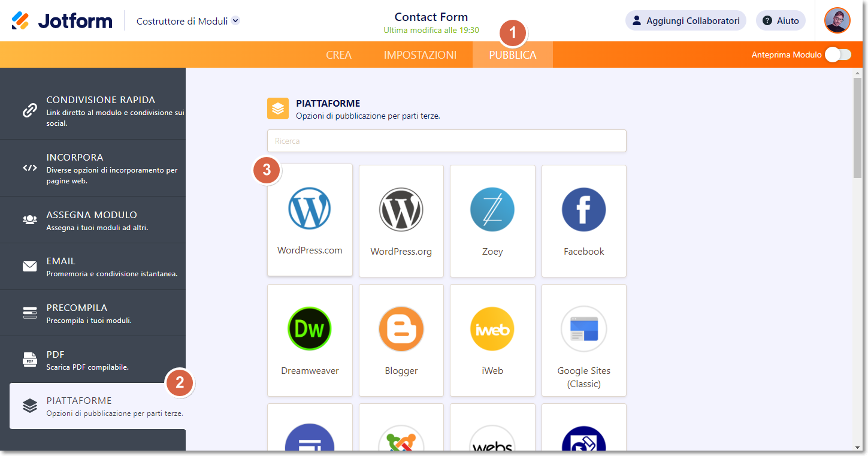Open the WordPress.com platform icon
Screen dimensions: 868x456
coord(310,209)
